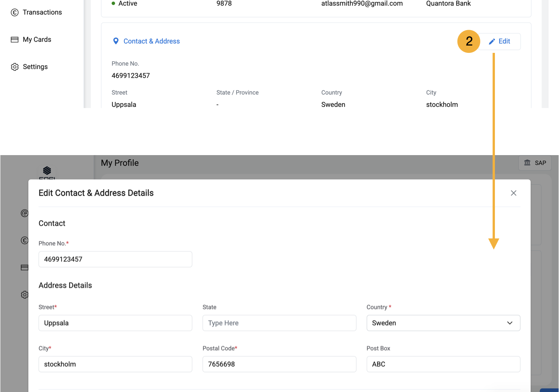Image resolution: width=559 pixels, height=392 pixels.
Task: Click the Postal Code field showing 7656698
Action: [279, 364]
